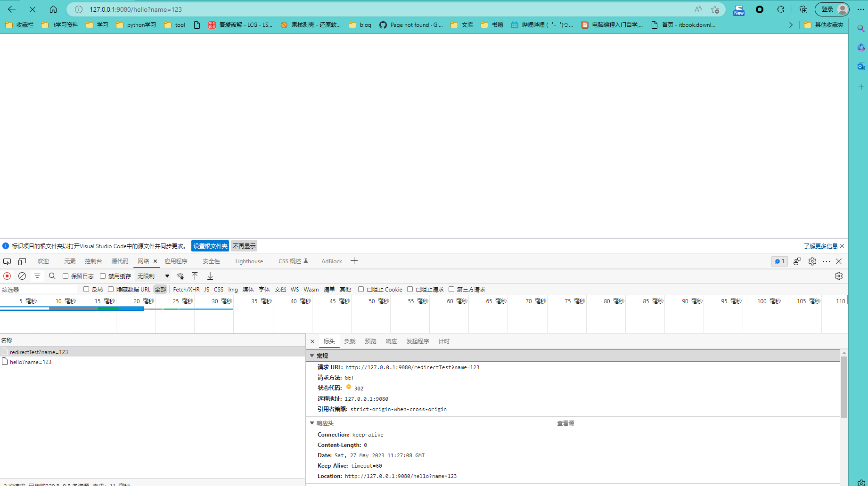Image resolution: width=868 pixels, height=486 pixels.
Task: Select the hello?name=123 request row
Action: coord(152,362)
